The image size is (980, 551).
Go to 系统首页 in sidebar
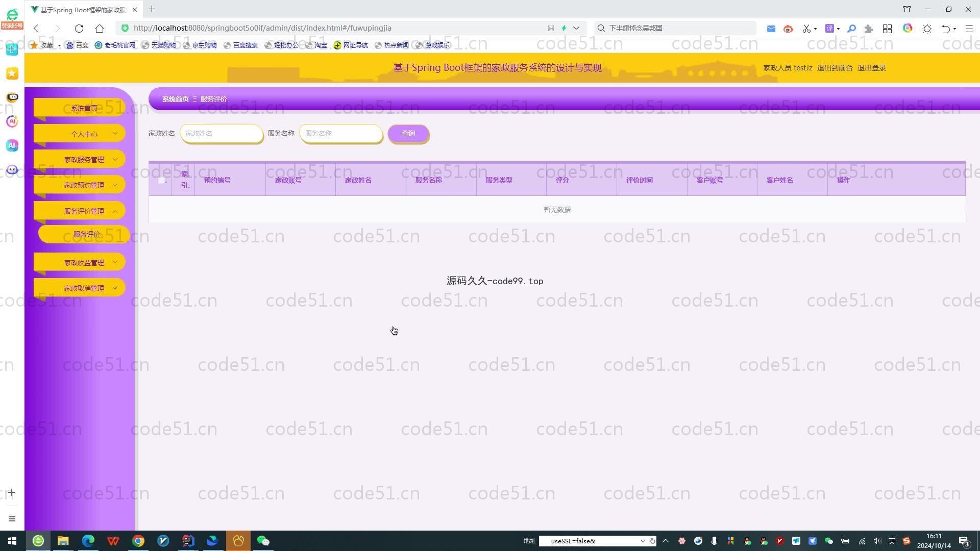(79, 108)
